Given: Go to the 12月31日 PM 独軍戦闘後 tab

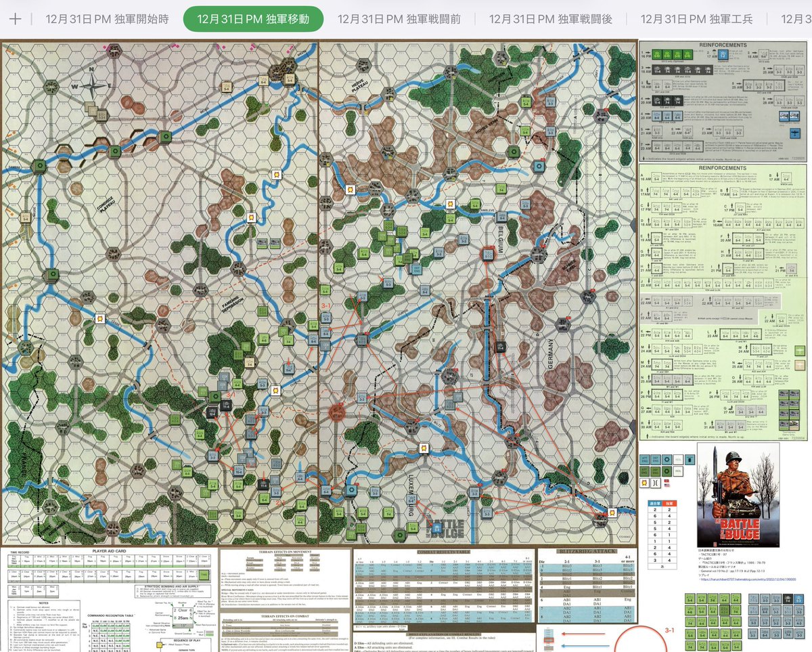Looking at the screenshot, I should pos(550,19).
